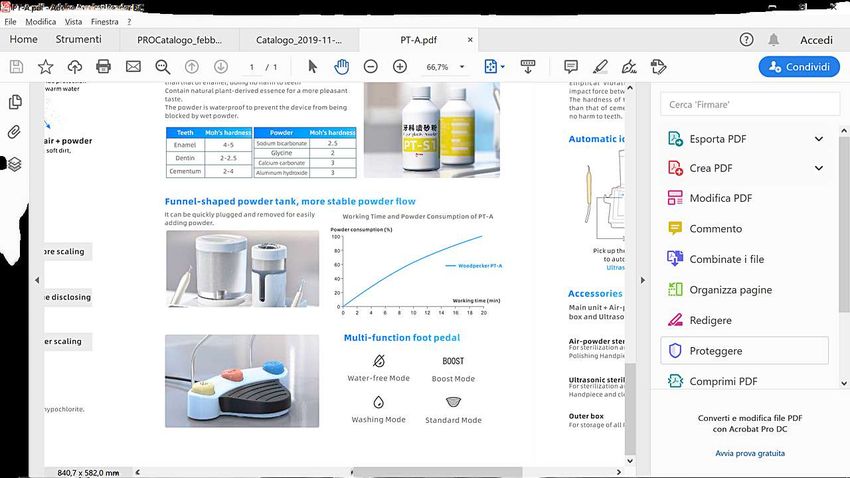Collapse the right tools pane arrow
850x478 pixels.
click(643, 280)
